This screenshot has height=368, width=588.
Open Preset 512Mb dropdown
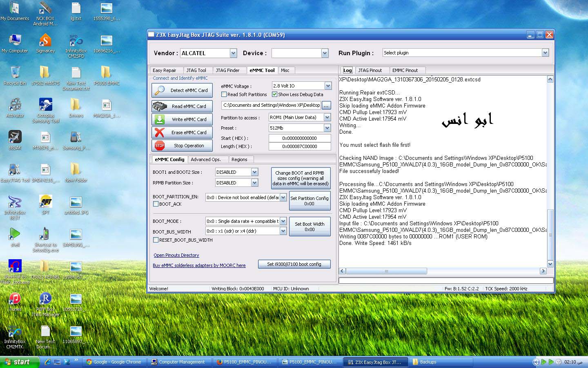pyautogui.click(x=327, y=128)
